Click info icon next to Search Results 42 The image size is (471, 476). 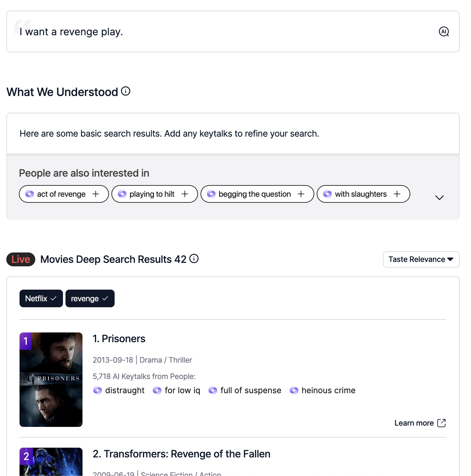[194, 259]
